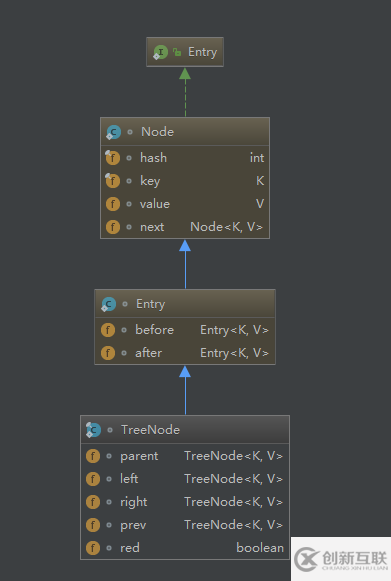Select the key field name
391x581 pixels.
pyautogui.click(x=150, y=181)
